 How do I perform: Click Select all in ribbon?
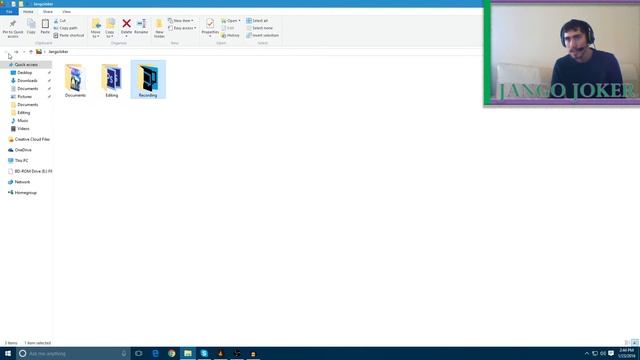257,20
